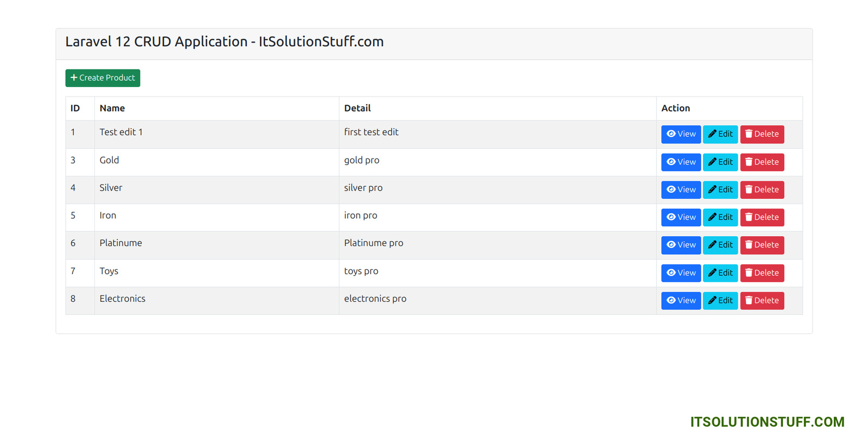The image size is (868, 436).
Task: Open the Create Product form
Action: (x=103, y=78)
